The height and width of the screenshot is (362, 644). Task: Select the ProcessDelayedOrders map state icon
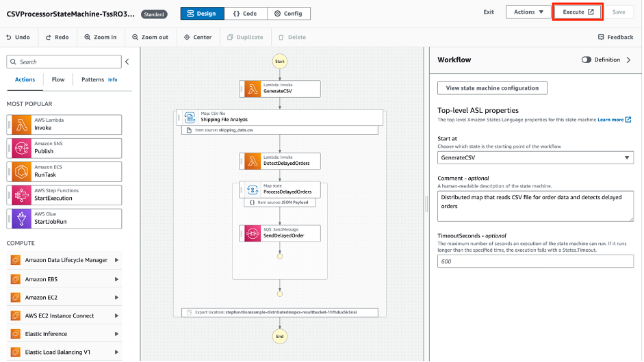253,190
